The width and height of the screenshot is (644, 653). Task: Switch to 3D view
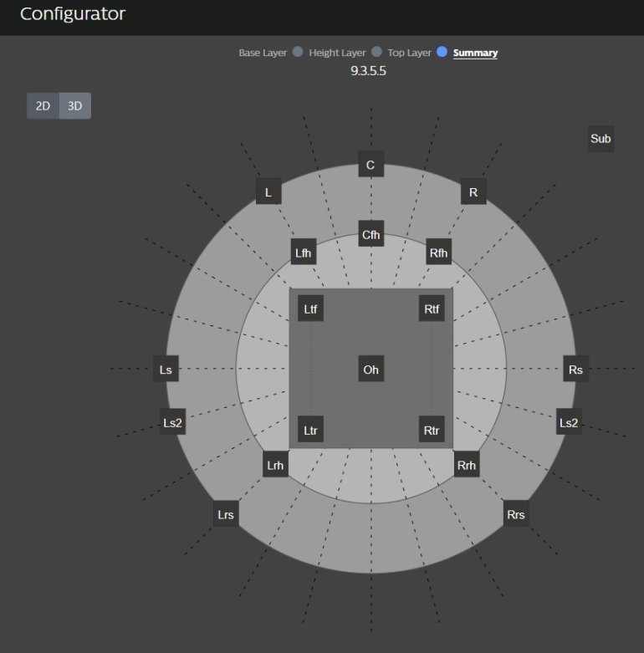(75, 106)
